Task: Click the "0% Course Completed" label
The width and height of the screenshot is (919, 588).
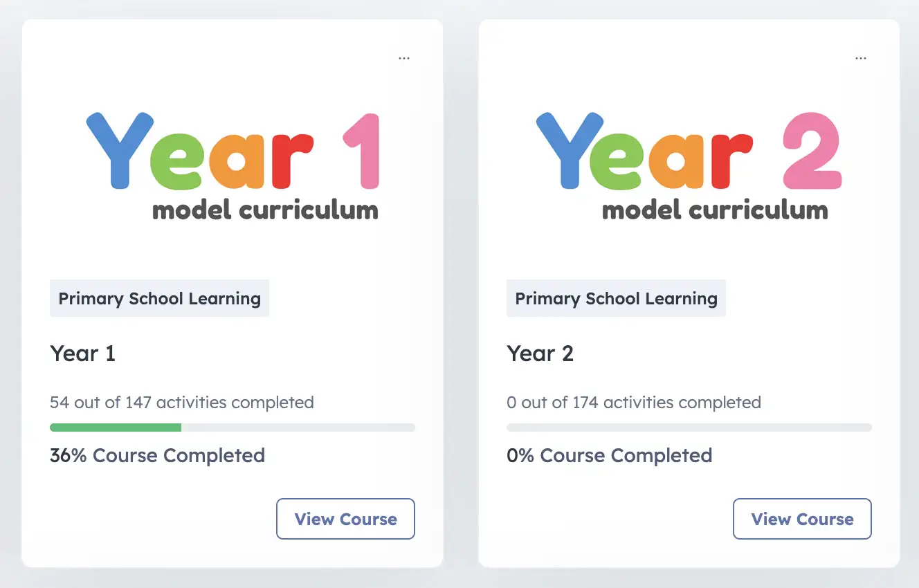Action: [610, 456]
